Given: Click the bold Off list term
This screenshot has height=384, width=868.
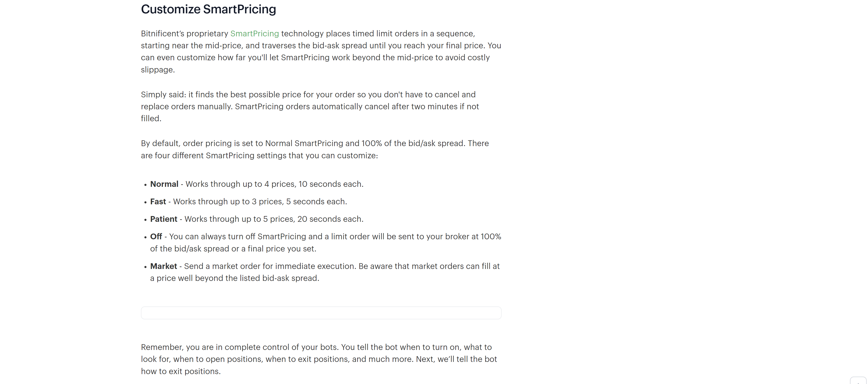Looking at the screenshot, I should (156, 237).
